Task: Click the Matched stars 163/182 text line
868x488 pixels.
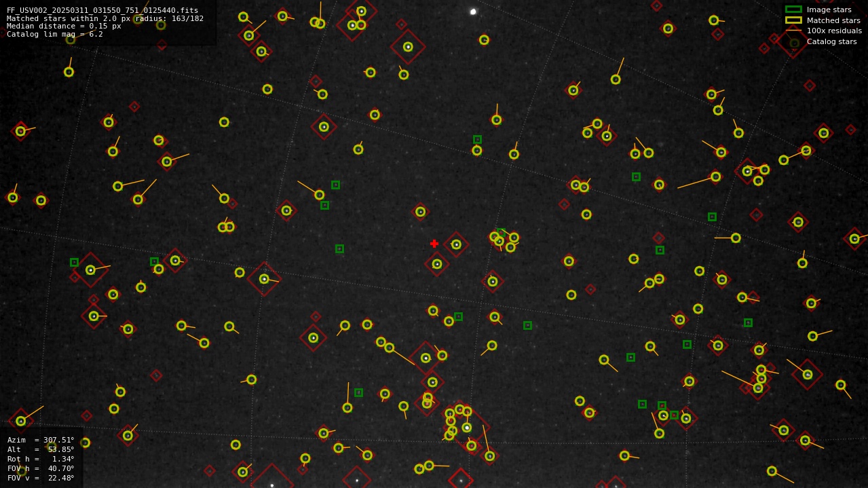Action: [105, 18]
